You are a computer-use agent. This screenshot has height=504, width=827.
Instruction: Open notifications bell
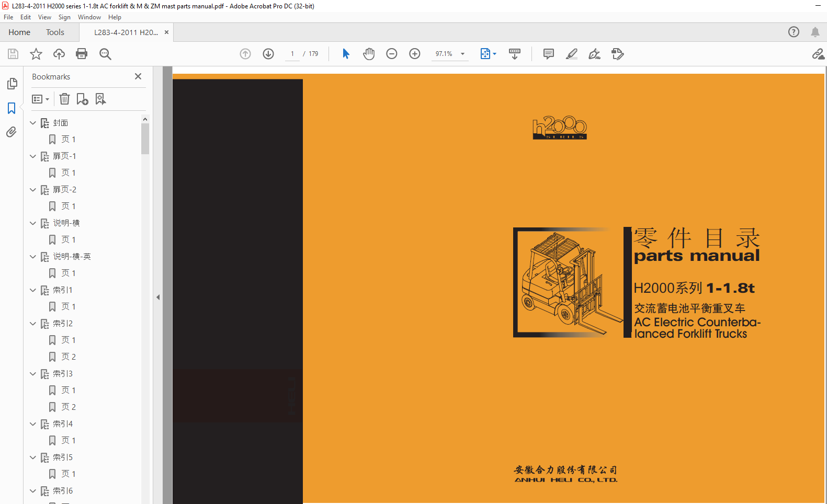(x=815, y=32)
